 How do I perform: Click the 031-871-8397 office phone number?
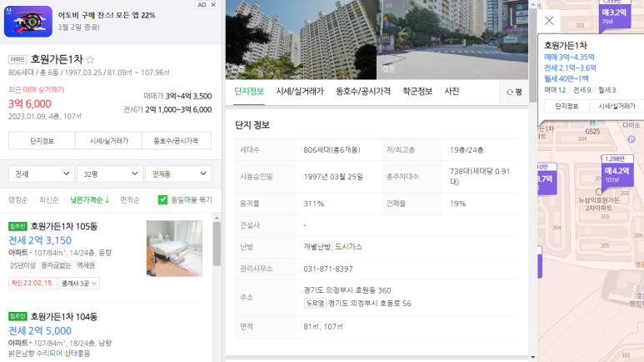coord(328,269)
